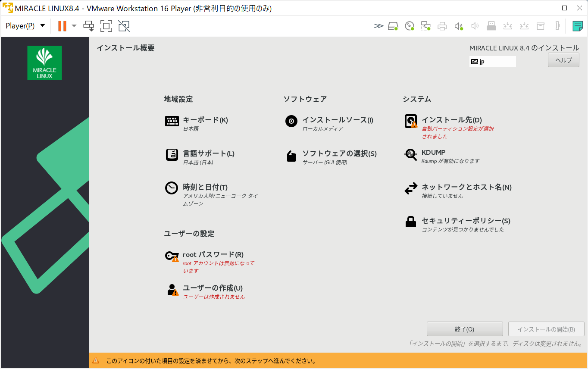
Task: Click the 終了(Q) quit button
Action: click(x=465, y=329)
